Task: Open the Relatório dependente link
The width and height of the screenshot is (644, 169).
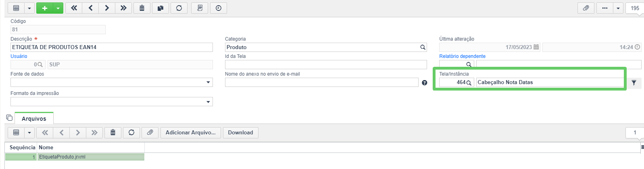Action: [x=462, y=56]
